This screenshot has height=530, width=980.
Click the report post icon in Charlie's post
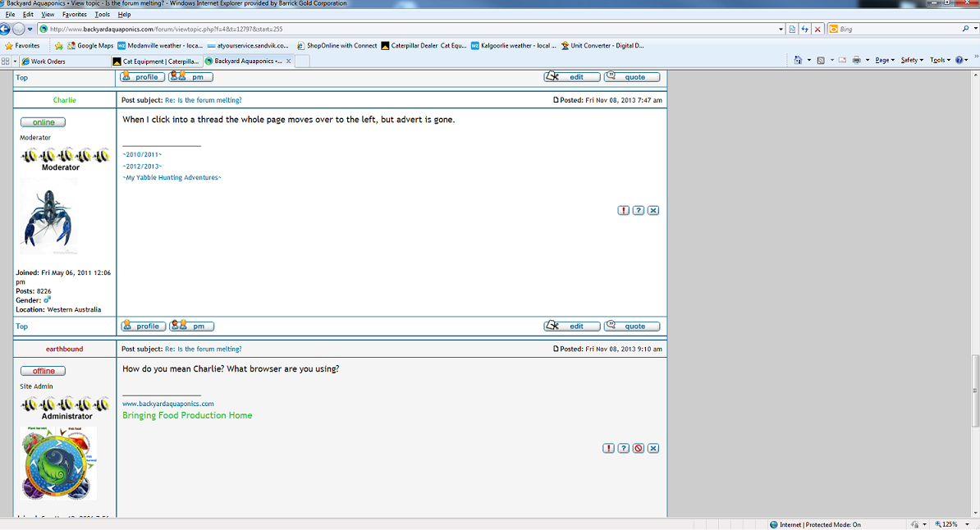[x=623, y=211]
